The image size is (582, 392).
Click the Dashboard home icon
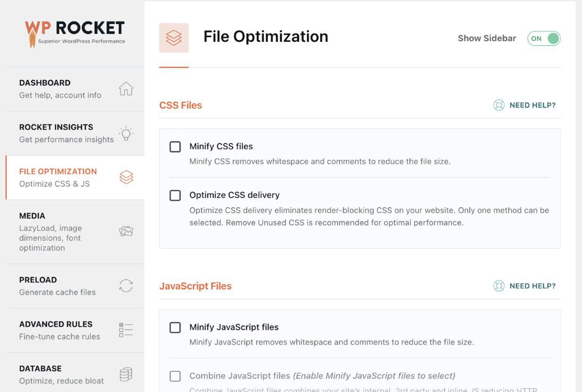(126, 89)
